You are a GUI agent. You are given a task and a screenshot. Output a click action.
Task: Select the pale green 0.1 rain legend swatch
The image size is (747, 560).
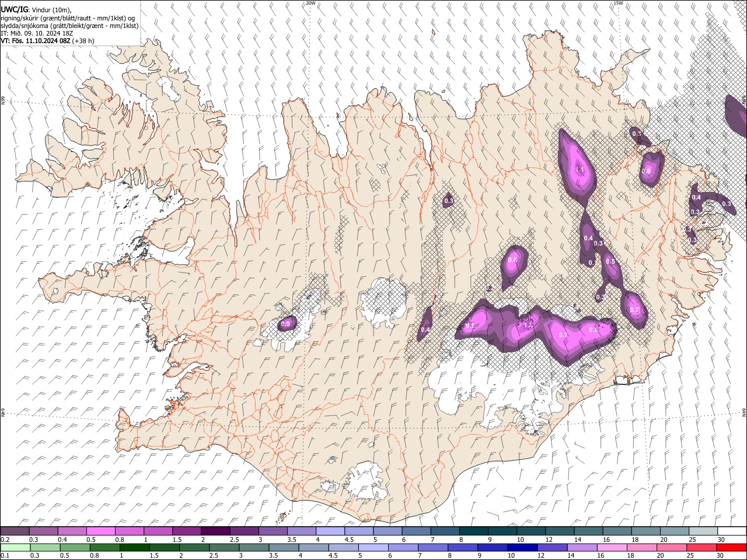(x=15, y=547)
